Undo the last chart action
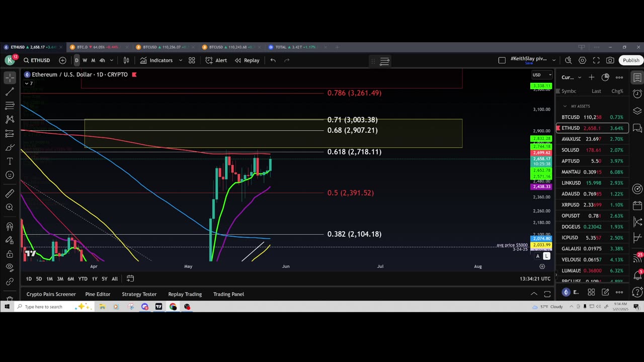The width and height of the screenshot is (644, 362). [273, 60]
